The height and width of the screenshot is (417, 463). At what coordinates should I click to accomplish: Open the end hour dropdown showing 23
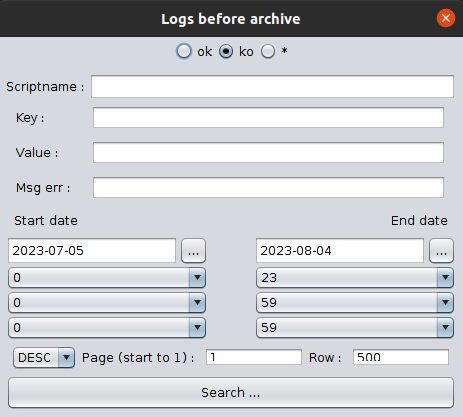355,277
